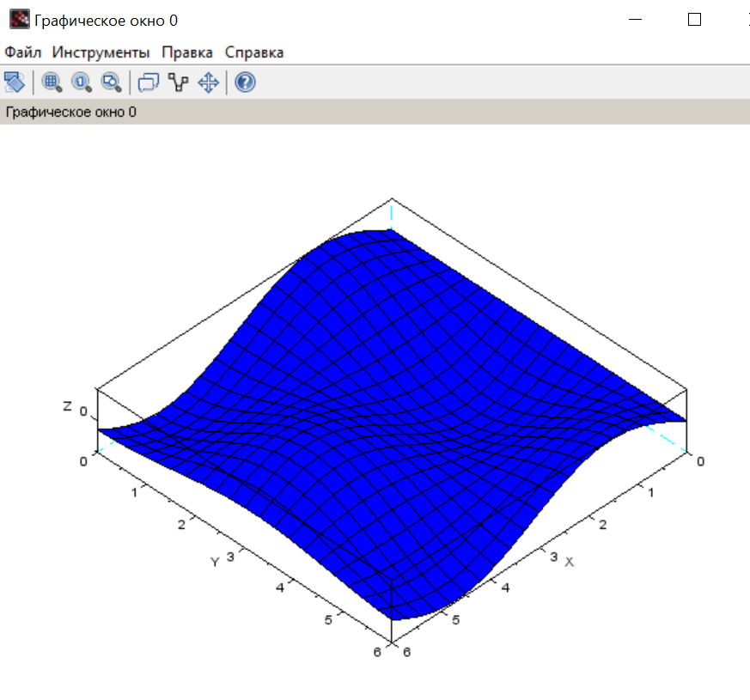This screenshot has width=750, height=700.
Task: Select the four-arrow move tool
Action: pyautogui.click(x=209, y=82)
